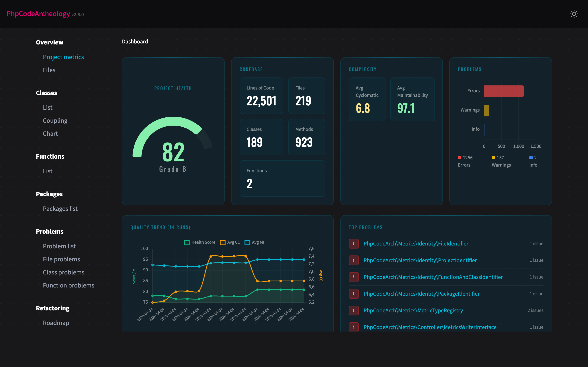Image resolution: width=588 pixels, height=367 pixels.
Task: Open the Project metrics view
Action: 63,57
